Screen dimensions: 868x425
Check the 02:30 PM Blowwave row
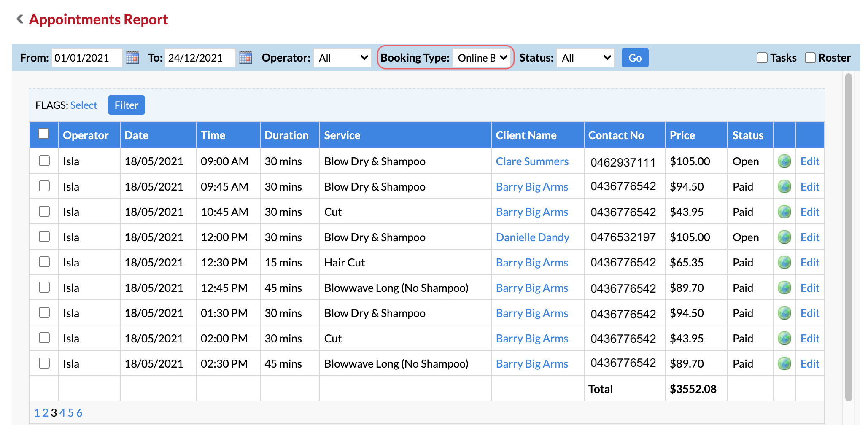[44, 363]
